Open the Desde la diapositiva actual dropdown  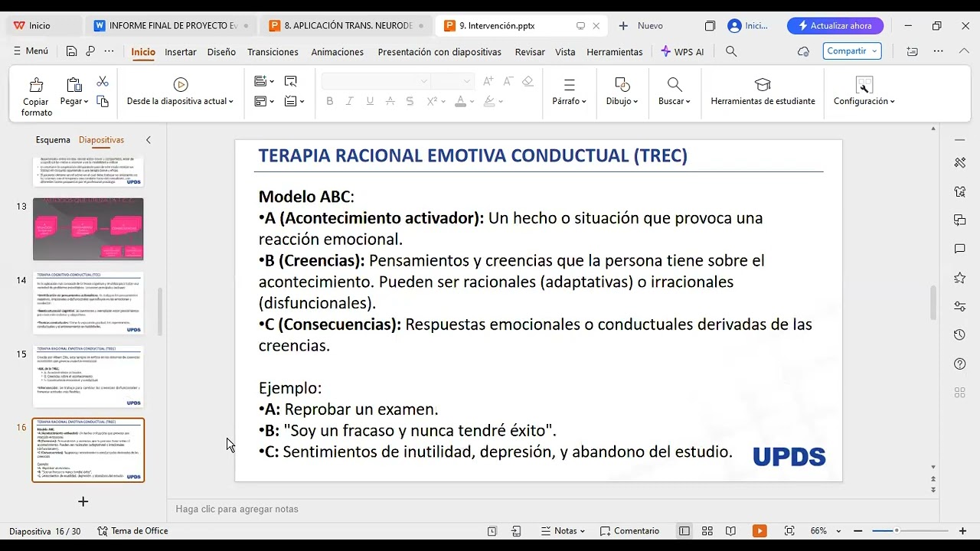(x=180, y=101)
